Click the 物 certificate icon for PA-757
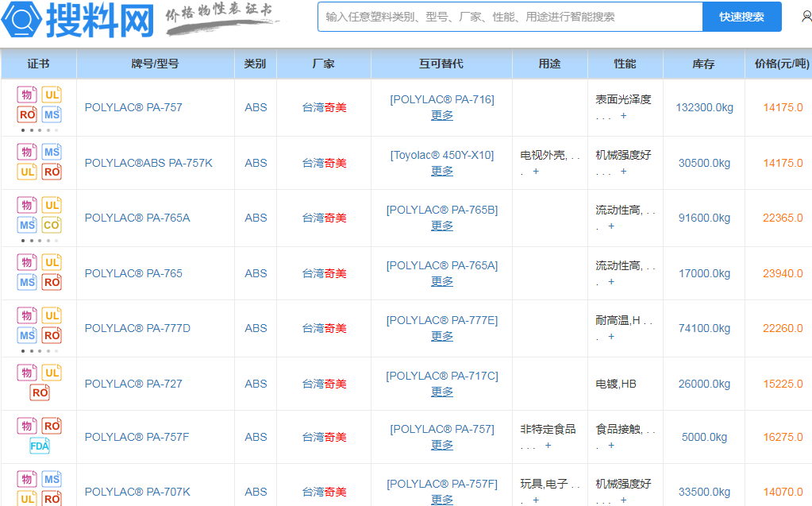812x506 pixels. click(27, 95)
